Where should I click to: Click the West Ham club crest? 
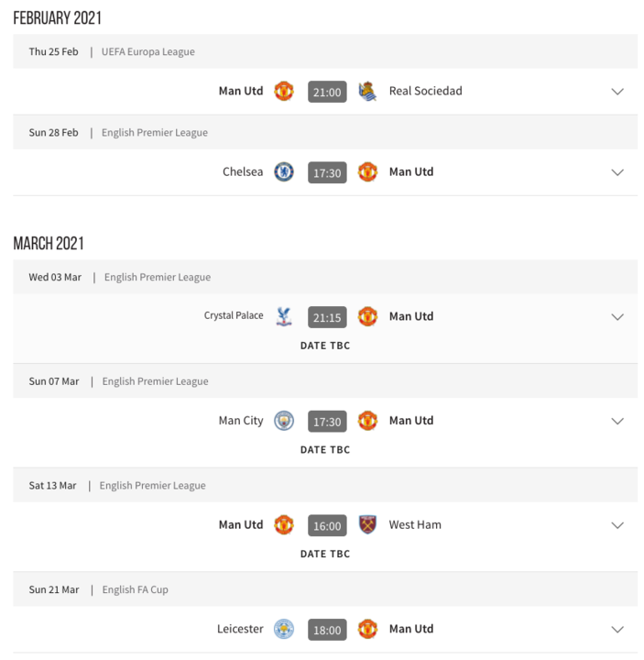(367, 525)
